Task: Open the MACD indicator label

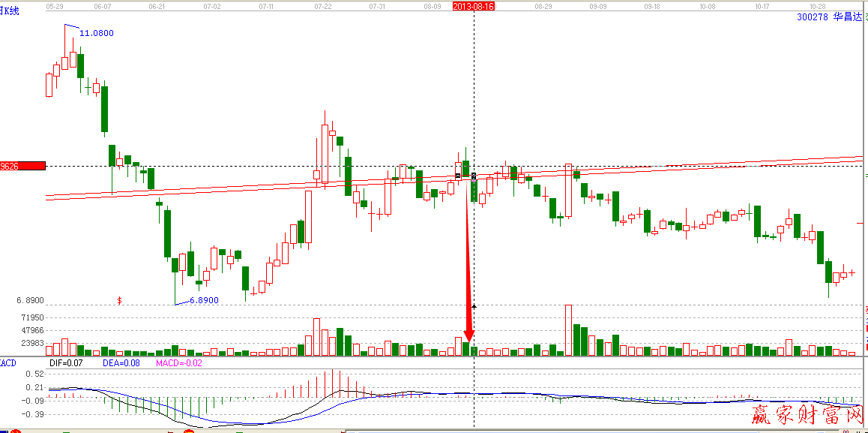Action: tap(8, 363)
